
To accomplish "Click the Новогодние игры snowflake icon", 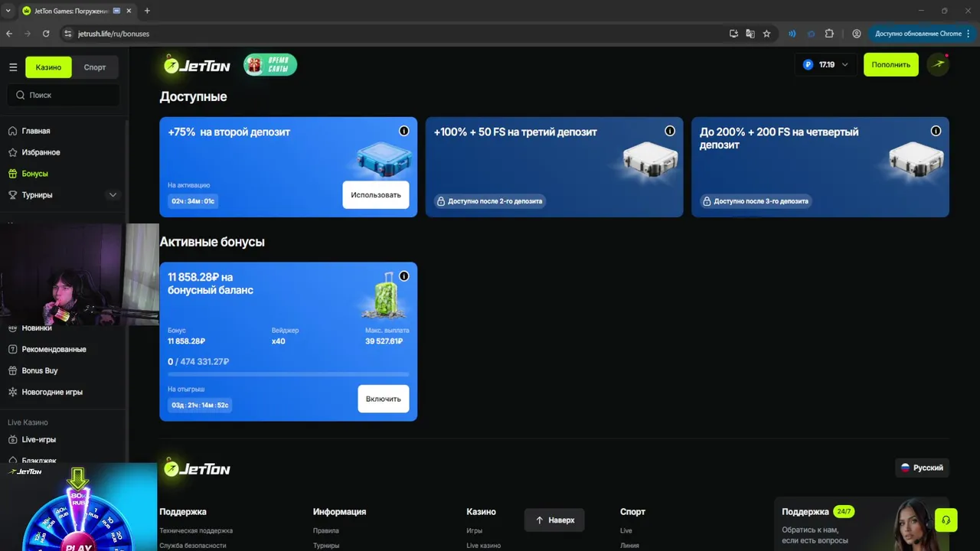I will pos(13,392).
